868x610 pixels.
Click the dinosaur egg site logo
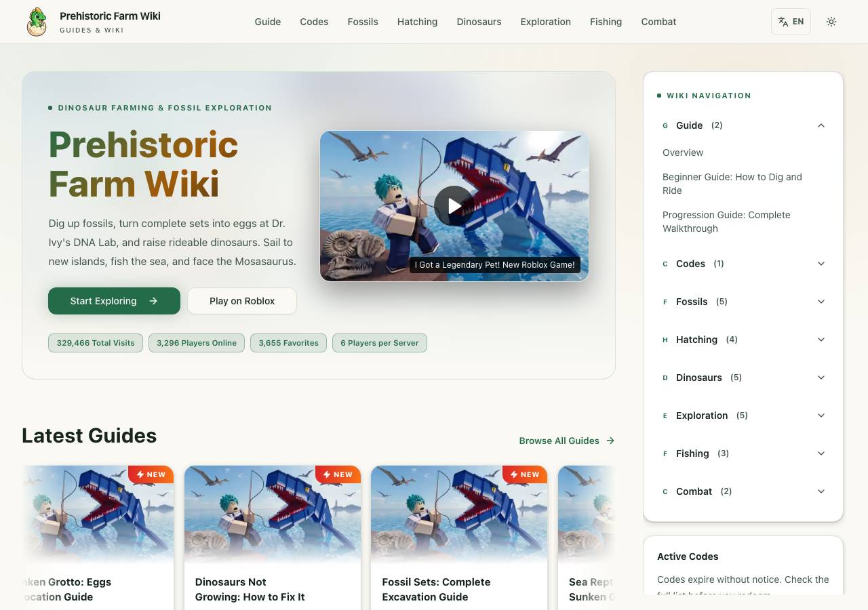pos(37,22)
